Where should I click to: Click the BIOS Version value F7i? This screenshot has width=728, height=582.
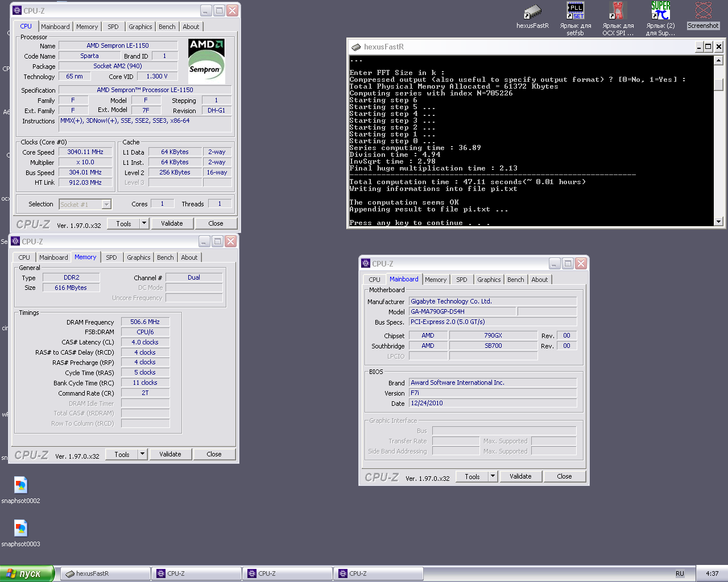tap(493, 393)
